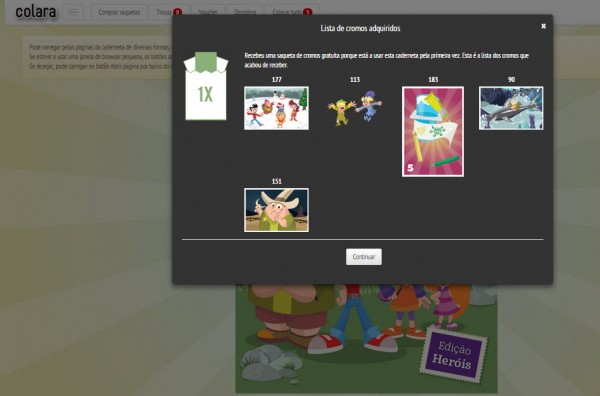Click the Continuar button

tap(364, 257)
